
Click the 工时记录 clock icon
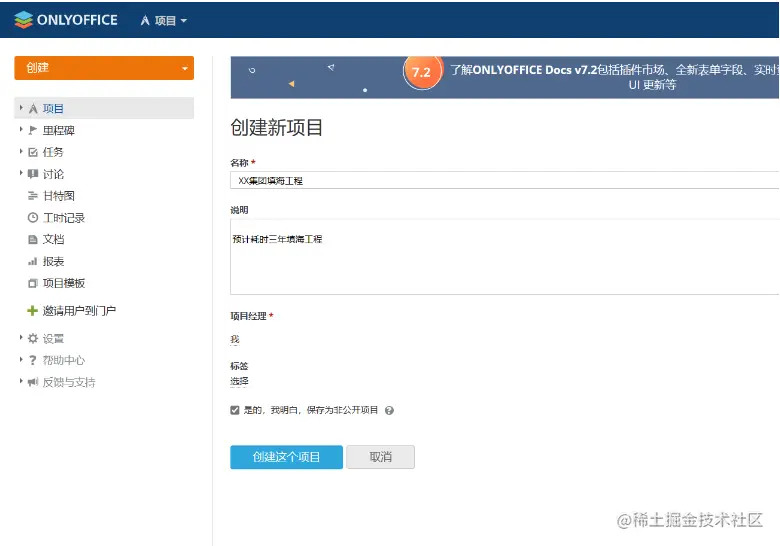[33, 217]
